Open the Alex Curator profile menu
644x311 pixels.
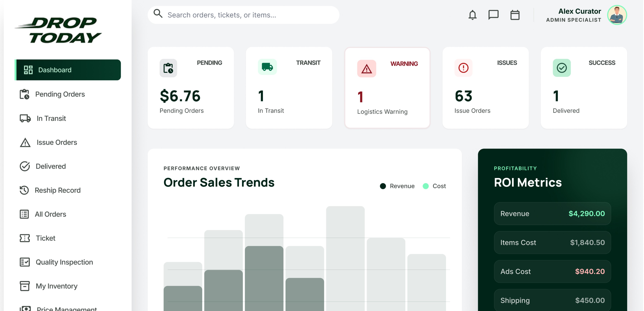click(x=579, y=15)
